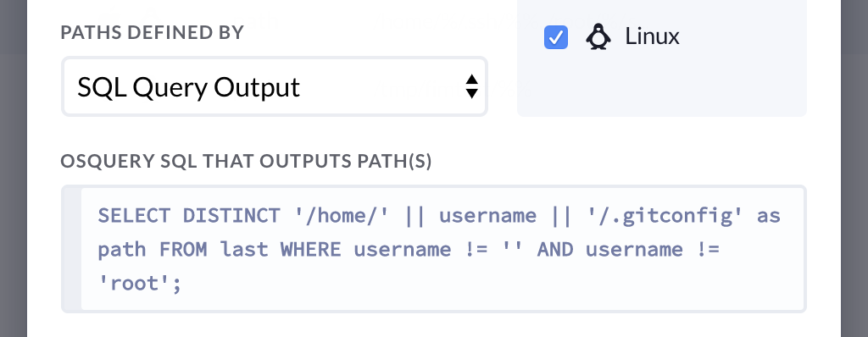Place cursor on SELECT keyword in query
The width and height of the screenshot is (868, 337).
[134, 215]
